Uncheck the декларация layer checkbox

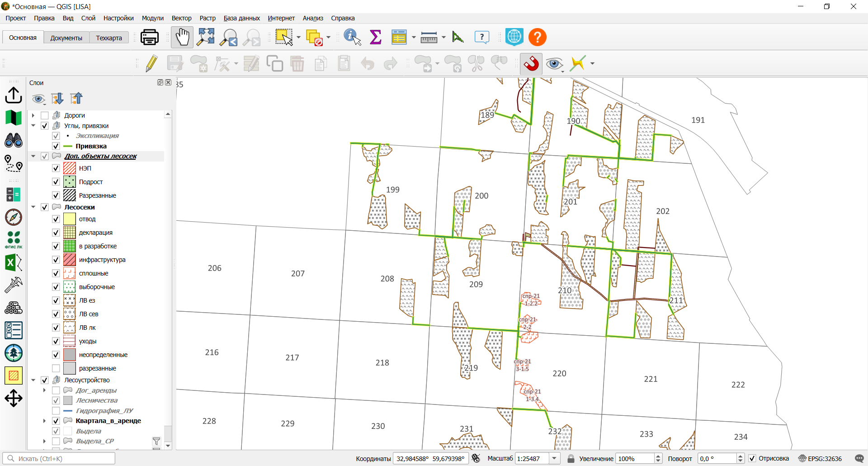[56, 233]
